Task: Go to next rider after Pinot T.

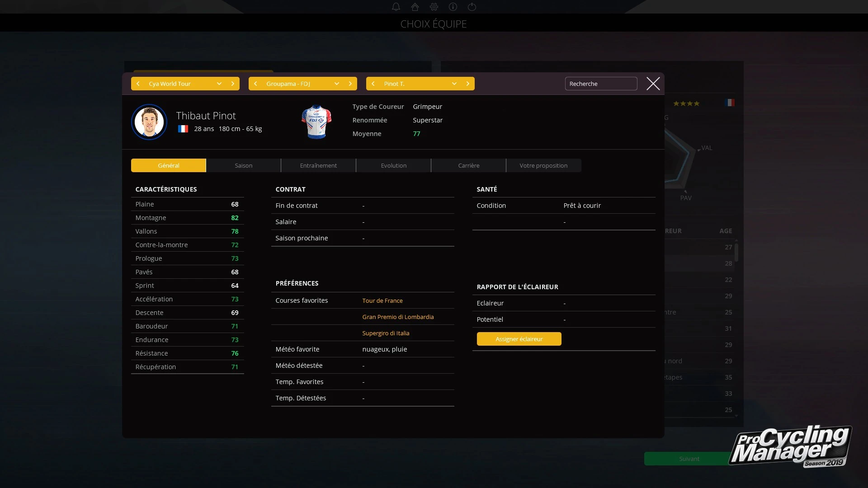Action: pyautogui.click(x=468, y=84)
